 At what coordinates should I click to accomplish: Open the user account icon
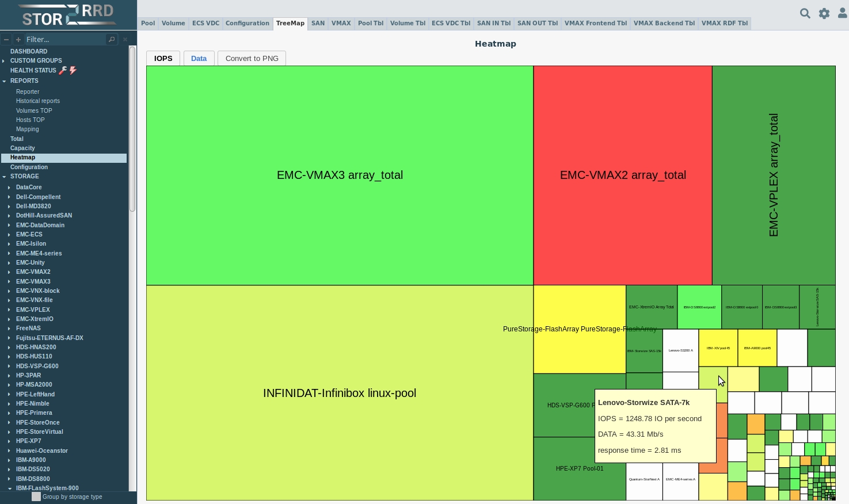[x=842, y=13]
